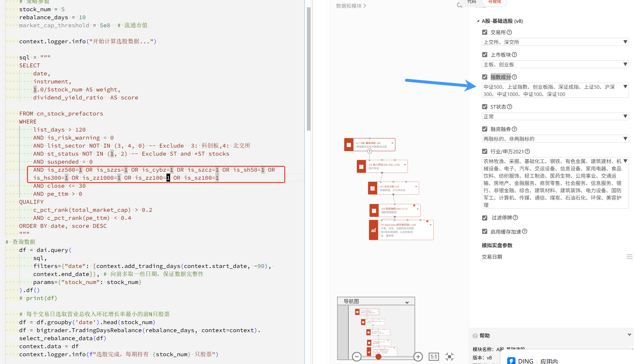This screenshot has width=634, height=364.
Task: Click help icon beside 融资融券
Action: [515, 129]
